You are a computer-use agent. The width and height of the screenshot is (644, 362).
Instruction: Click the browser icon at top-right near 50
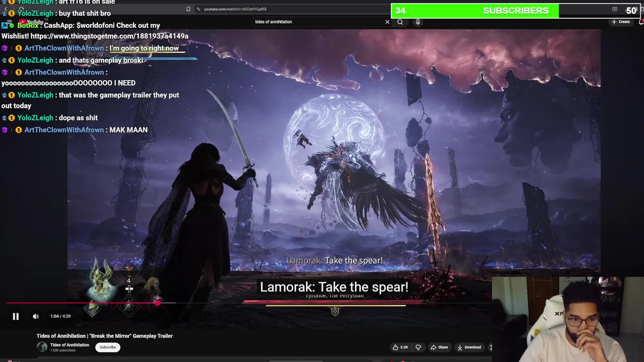614,9
